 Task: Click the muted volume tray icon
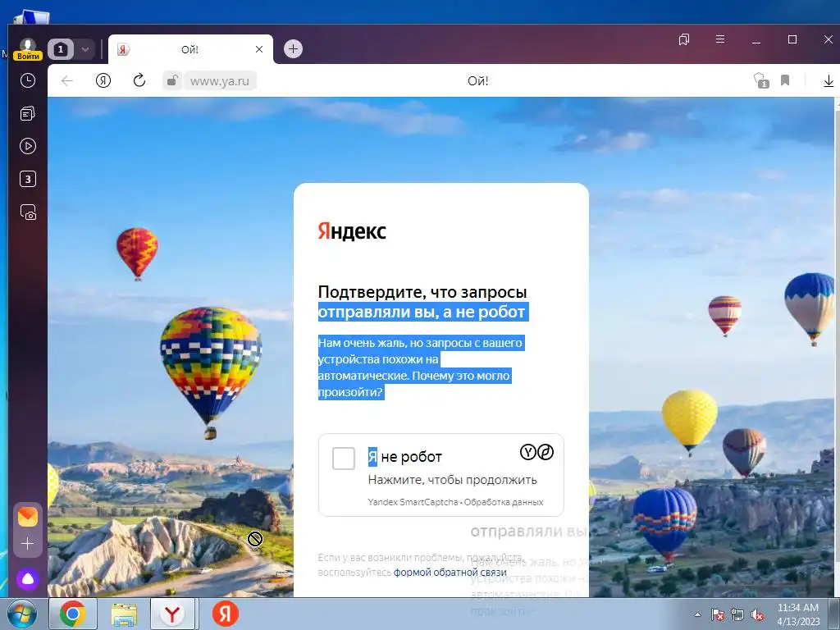pyautogui.click(x=757, y=614)
